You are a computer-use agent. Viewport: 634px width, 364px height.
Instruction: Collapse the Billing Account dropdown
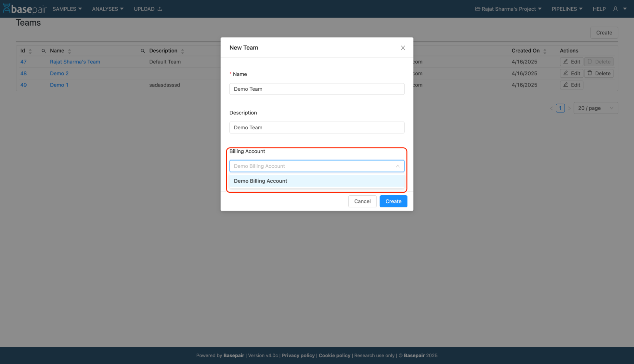tap(397, 166)
